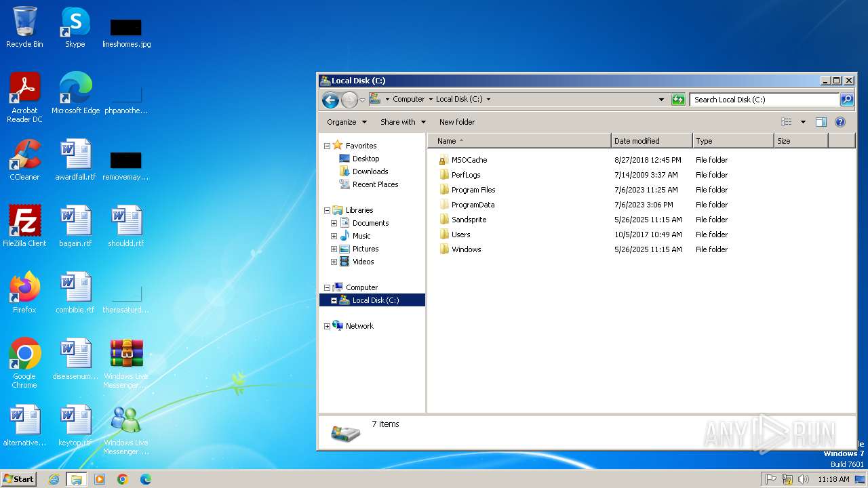Select Recent Places under Favorites
This screenshot has width=868, height=488.
[375, 184]
